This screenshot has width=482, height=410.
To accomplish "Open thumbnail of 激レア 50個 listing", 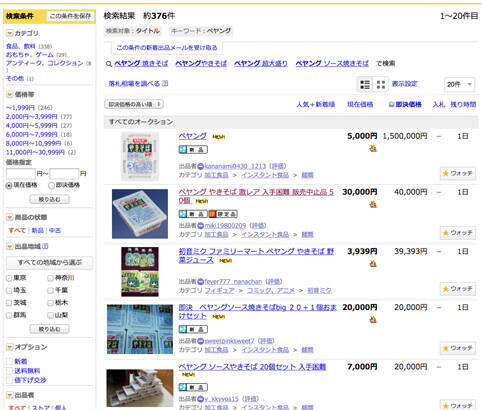I will coord(140,214).
